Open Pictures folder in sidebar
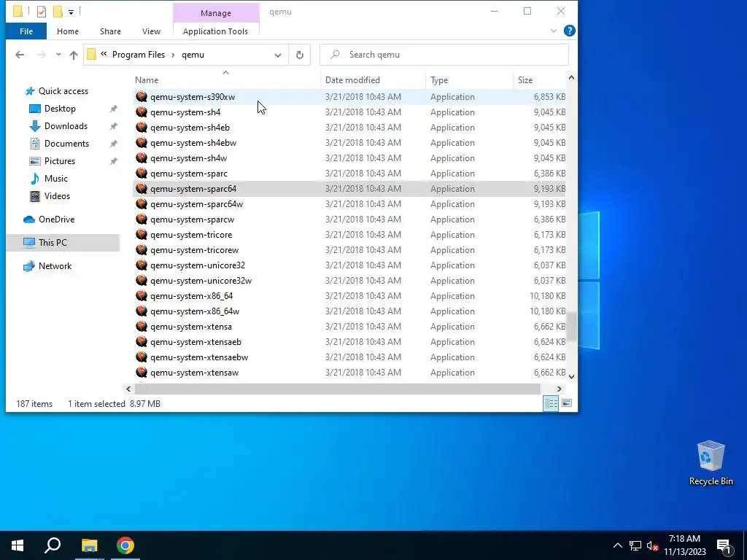The image size is (747, 560). click(60, 161)
